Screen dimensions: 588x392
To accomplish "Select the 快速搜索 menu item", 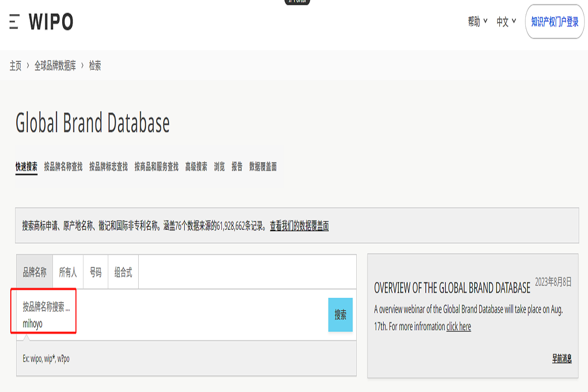I will (26, 167).
